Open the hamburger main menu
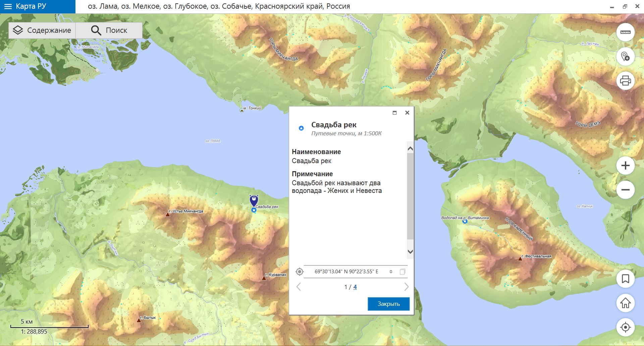 click(x=8, y=7)
